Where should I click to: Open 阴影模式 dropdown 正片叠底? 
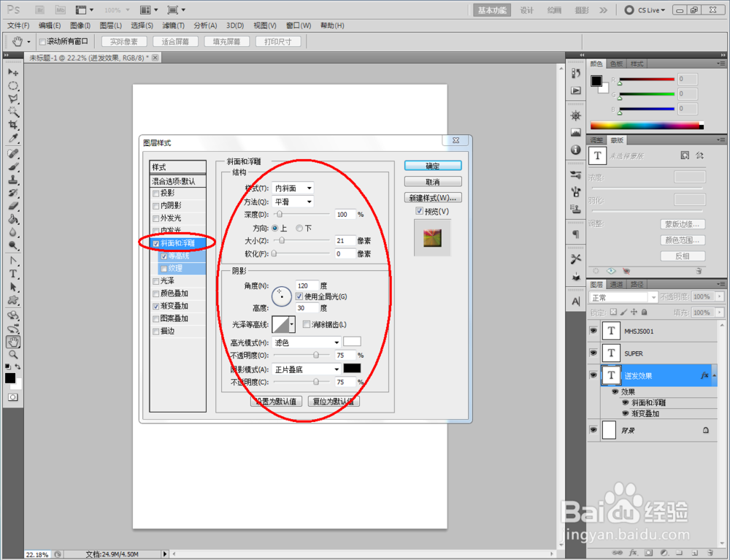(307, 369)
